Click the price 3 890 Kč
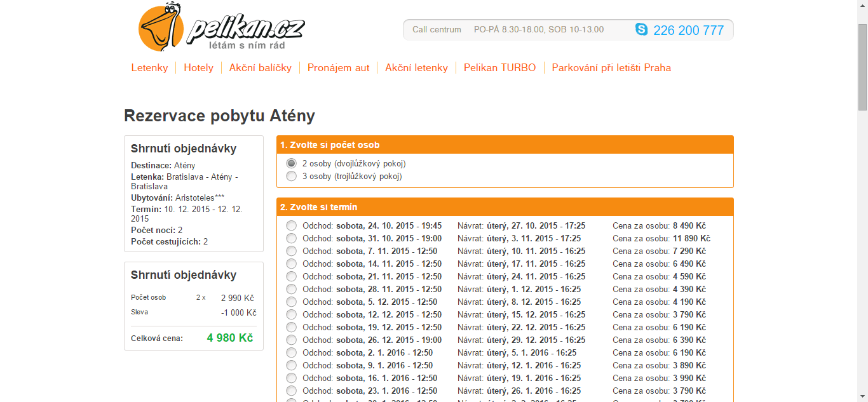This screenshot has height=402, width=868. 689,365
